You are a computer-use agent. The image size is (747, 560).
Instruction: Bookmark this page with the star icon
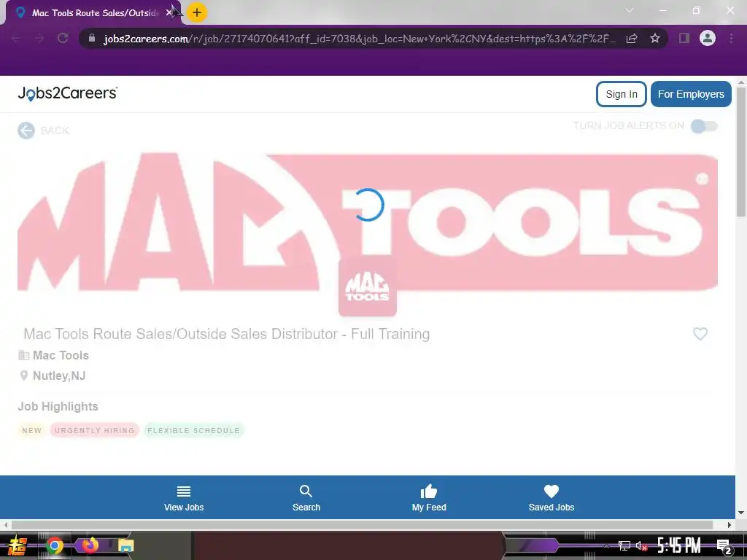tap(655, 38)
